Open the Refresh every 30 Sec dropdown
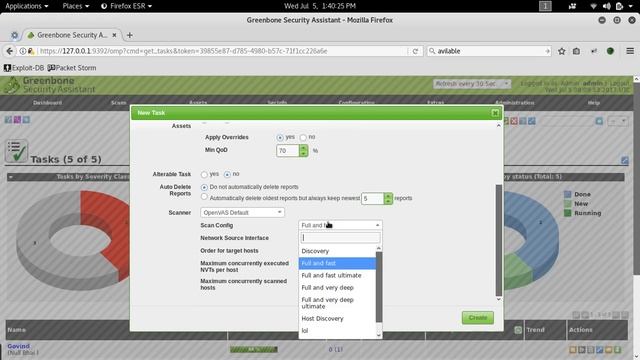Screen dimensions: 640x360 471,84
